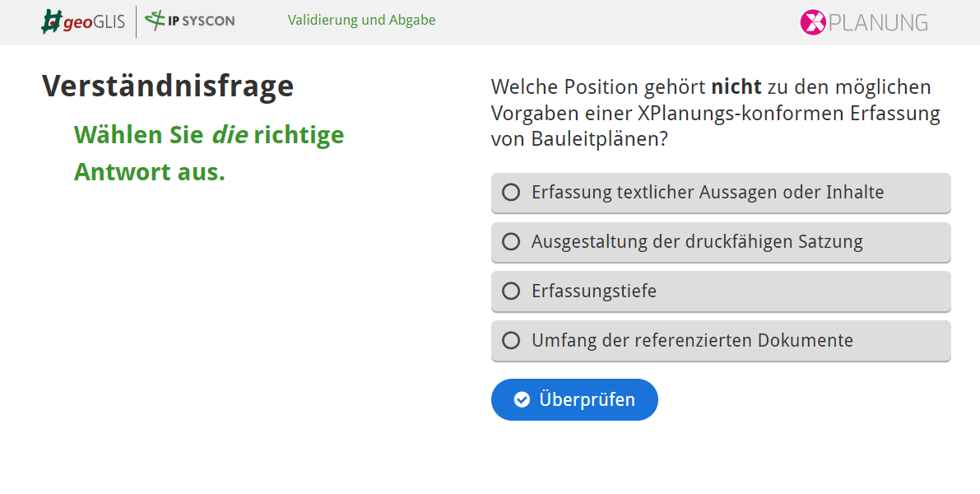Image resolution: width=980 pixels, height=494 pixels.
Task: Click answer text 'Umfang der referenzierten Dokumente'
Action: [692, 340]
